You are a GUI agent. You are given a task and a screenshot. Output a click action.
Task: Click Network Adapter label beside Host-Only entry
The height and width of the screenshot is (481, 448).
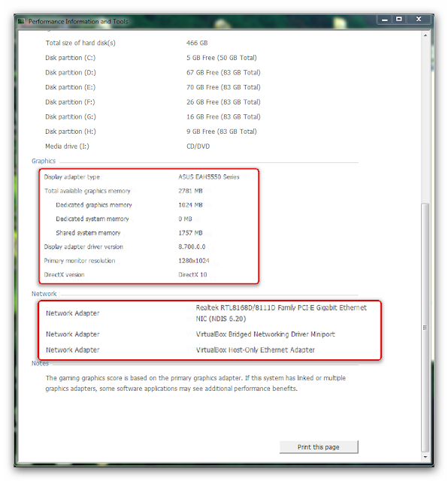(73, 349)
